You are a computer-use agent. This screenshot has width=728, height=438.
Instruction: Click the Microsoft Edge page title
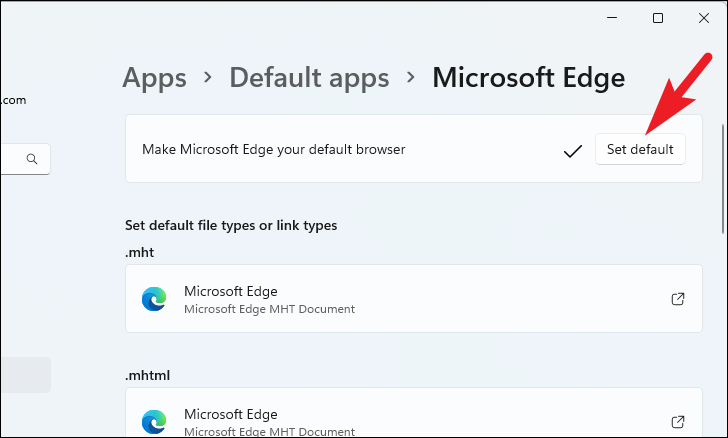[528, 77]
